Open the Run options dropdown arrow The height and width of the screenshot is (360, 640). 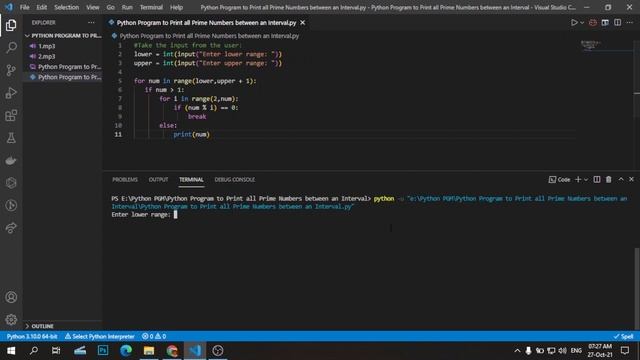tap(582, 23)
